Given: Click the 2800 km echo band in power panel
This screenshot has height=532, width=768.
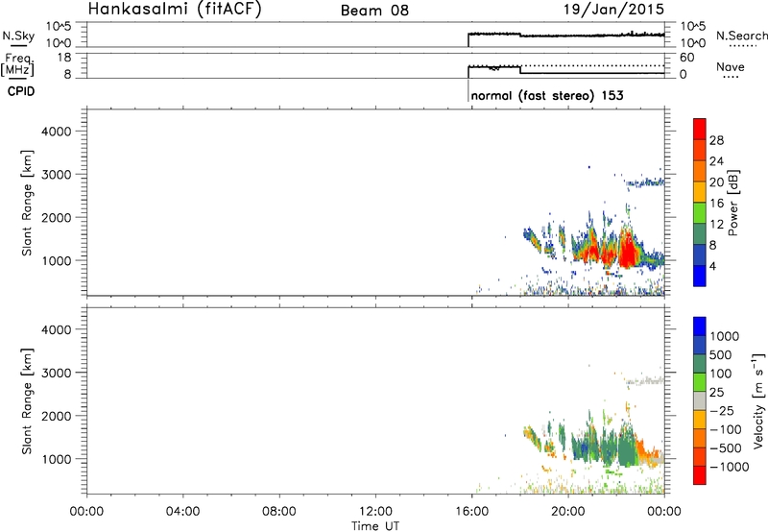Looking at the screenshot, I should point(645,182).
